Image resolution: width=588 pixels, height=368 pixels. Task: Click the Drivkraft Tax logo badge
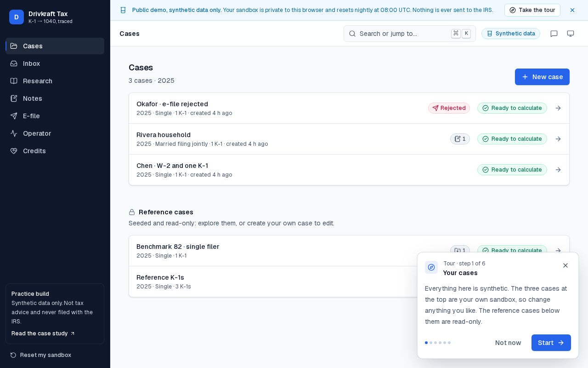point(17,17)
